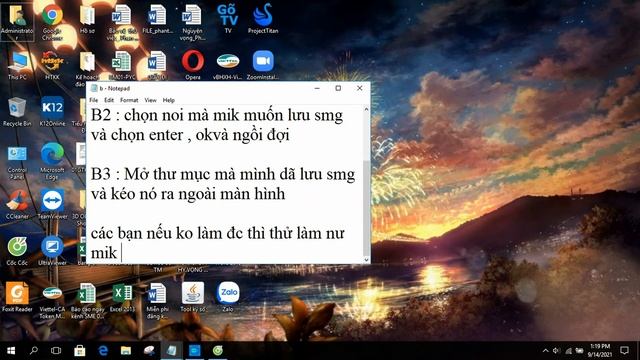
Task: Close the Notepad window
Action: click(360, 88)
